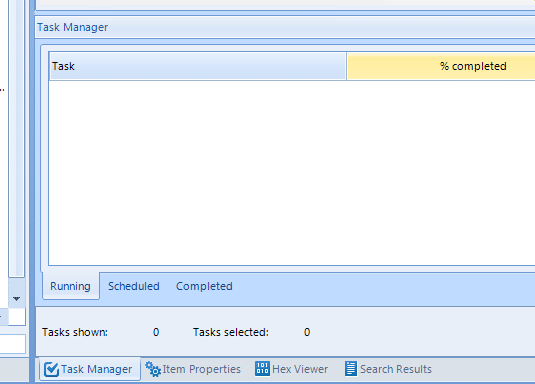Click the Task Manager panel title
535x384 pixels.
[72, 27]
